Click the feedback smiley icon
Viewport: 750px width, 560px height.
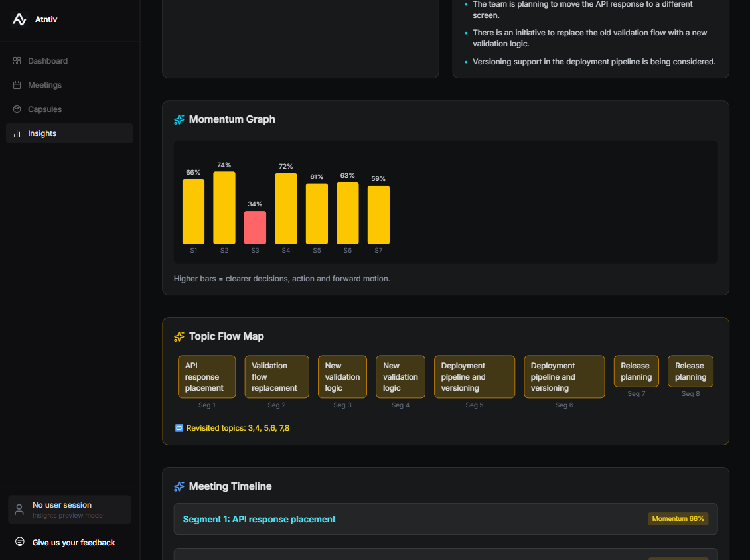click(x=19, y=542)
